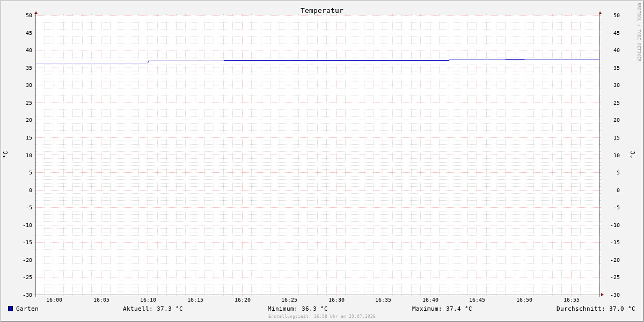Click the 16:30 time axis label
Image resolution: width=644 pixels, height=322 pixels.
coord(336,300)
